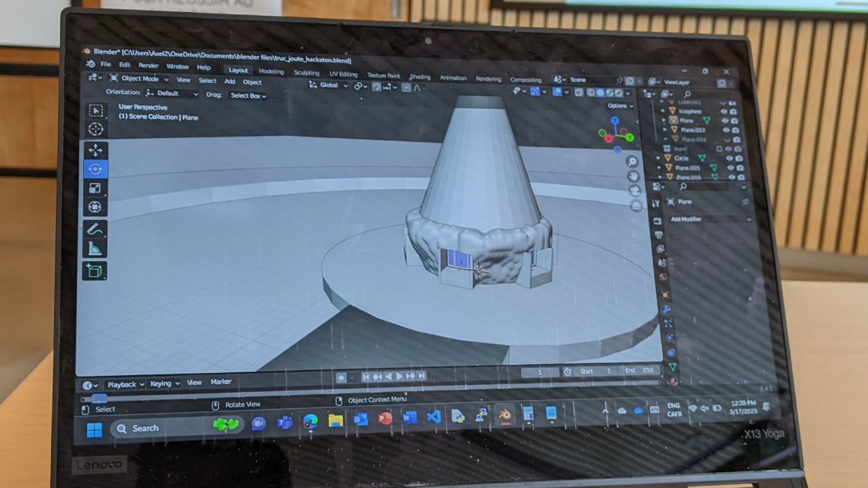
Task: Select the Move tool in the toolbar
Action: click(95, 151)
